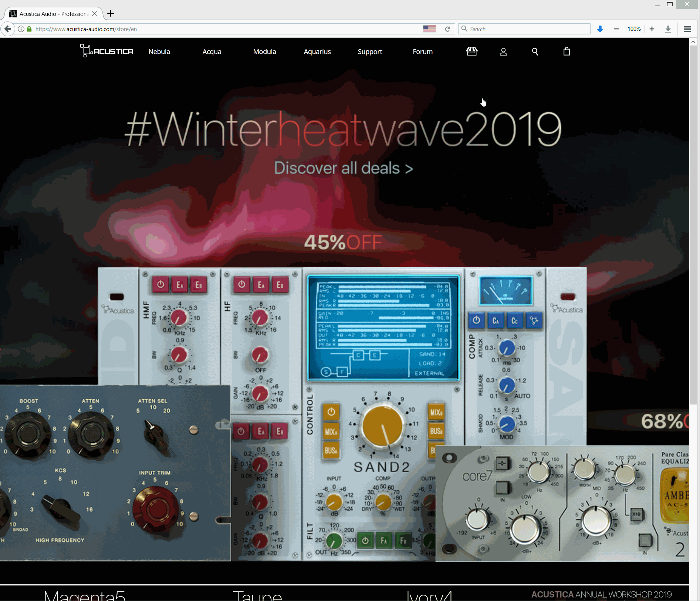Open the Aquarius menu
Viewport: 700px width, 601px height.
point(317,51)
